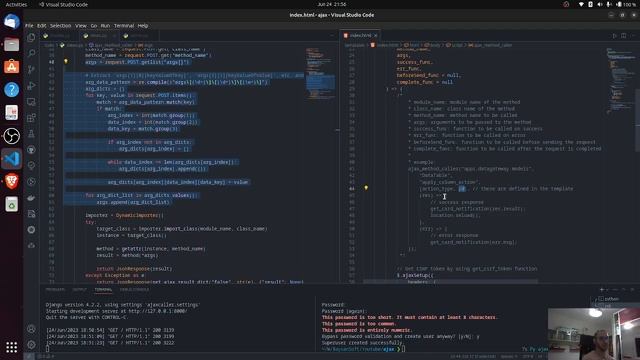Click the ajax_method_caller breadcrumb in right editor

click(x=491, y=45)
